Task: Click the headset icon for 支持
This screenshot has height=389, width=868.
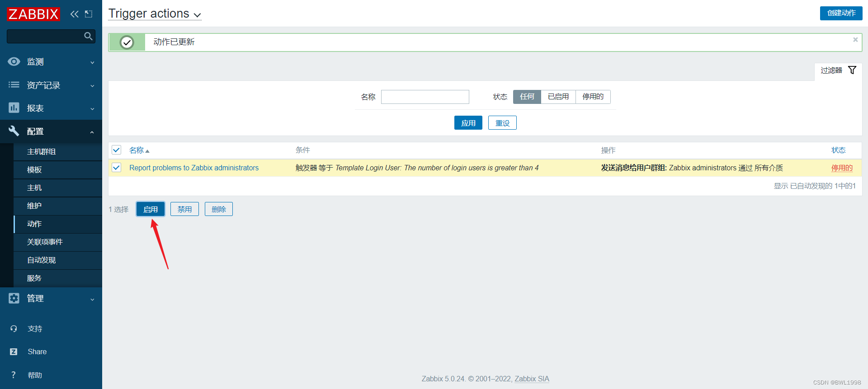Action: (14, 329)
